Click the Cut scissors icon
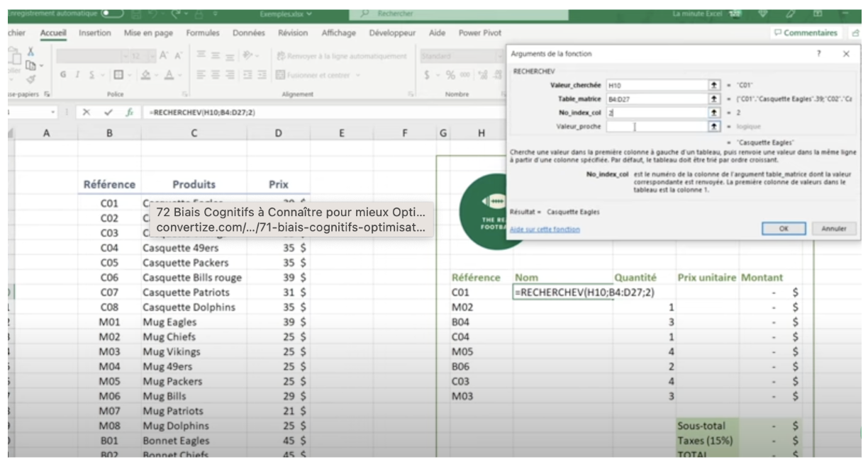 tap(30, 51)
